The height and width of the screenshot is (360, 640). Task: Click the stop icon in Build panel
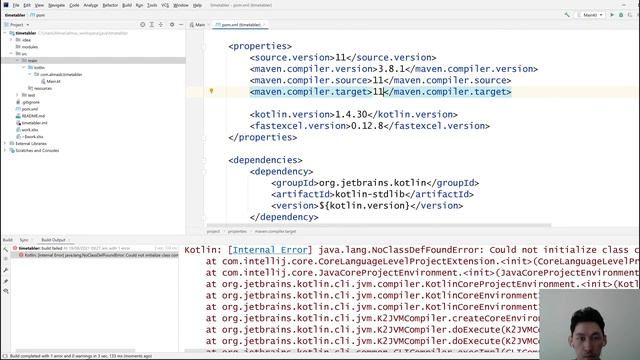coord(6,259)
